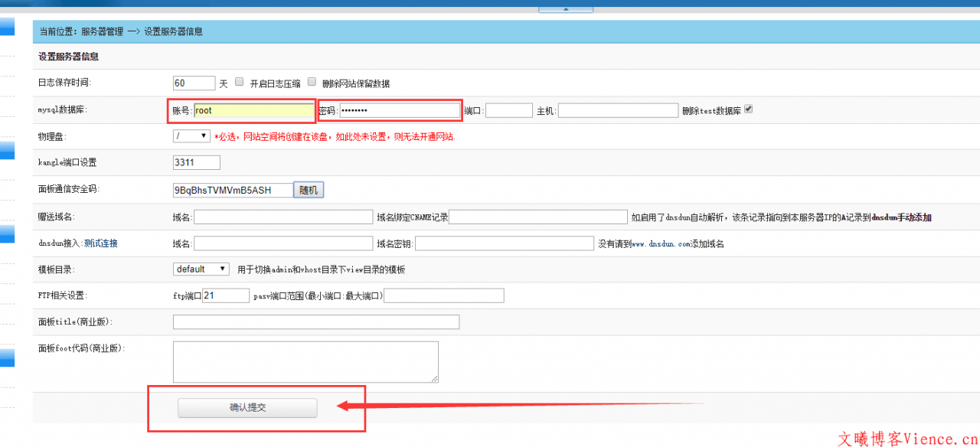Focus the 面板通信安全码 text field
Viewport: 980px width, 447px height.
click(233, 190)
